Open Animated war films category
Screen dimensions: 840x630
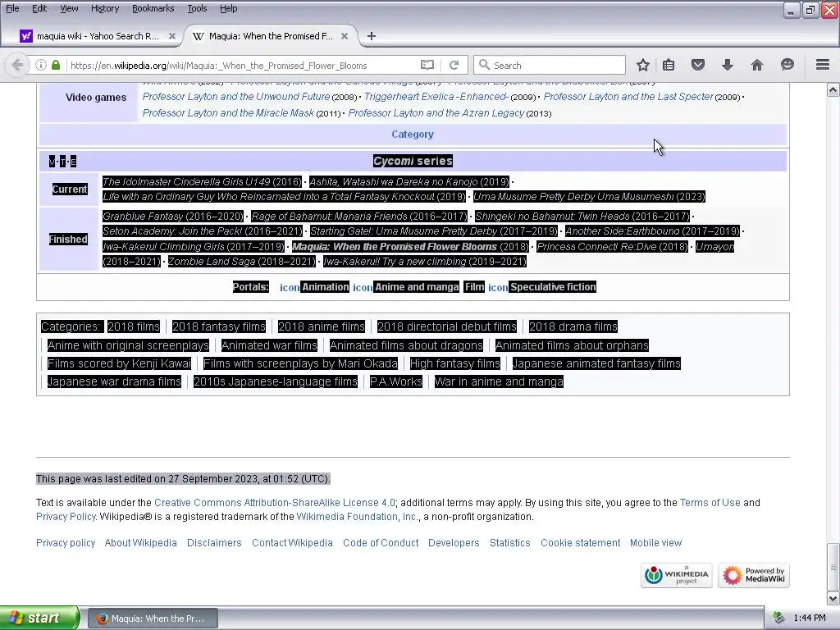coord(269,345)
